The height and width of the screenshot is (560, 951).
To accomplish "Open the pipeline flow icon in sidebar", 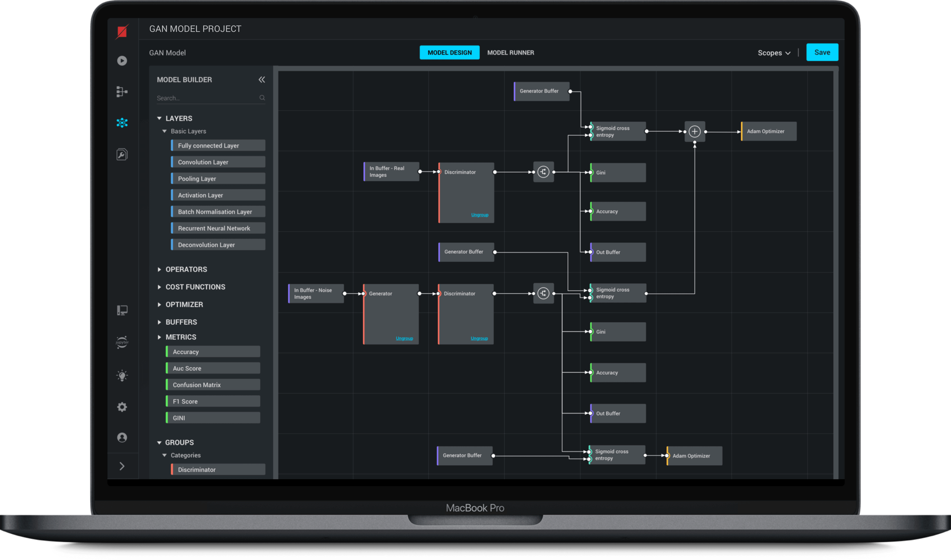I will [x=122, y=92].
